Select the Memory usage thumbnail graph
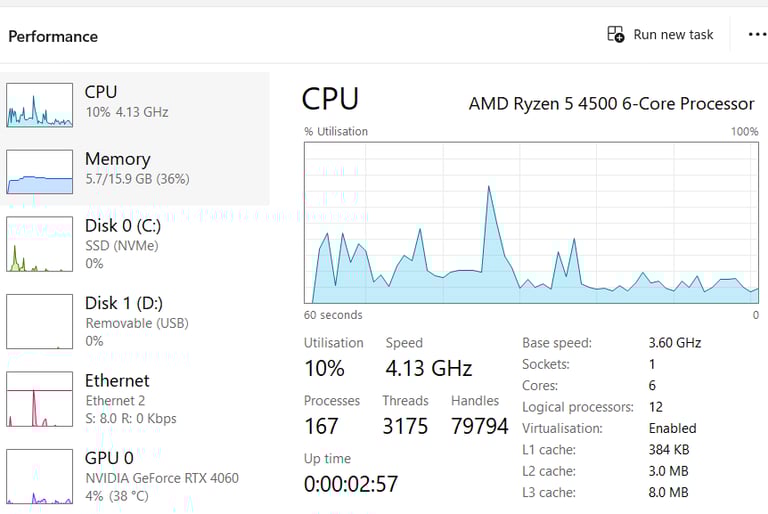The image size is (768, 514). (x=40, y=172)
